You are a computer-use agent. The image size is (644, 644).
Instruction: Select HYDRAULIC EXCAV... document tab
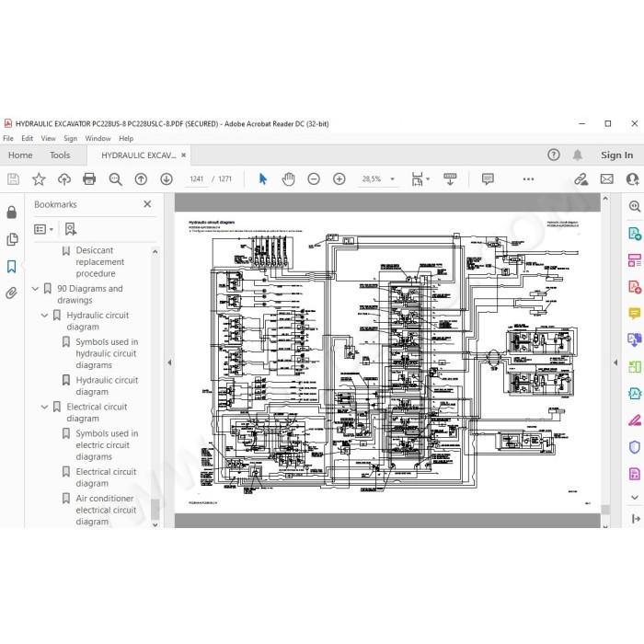(138, 155)
